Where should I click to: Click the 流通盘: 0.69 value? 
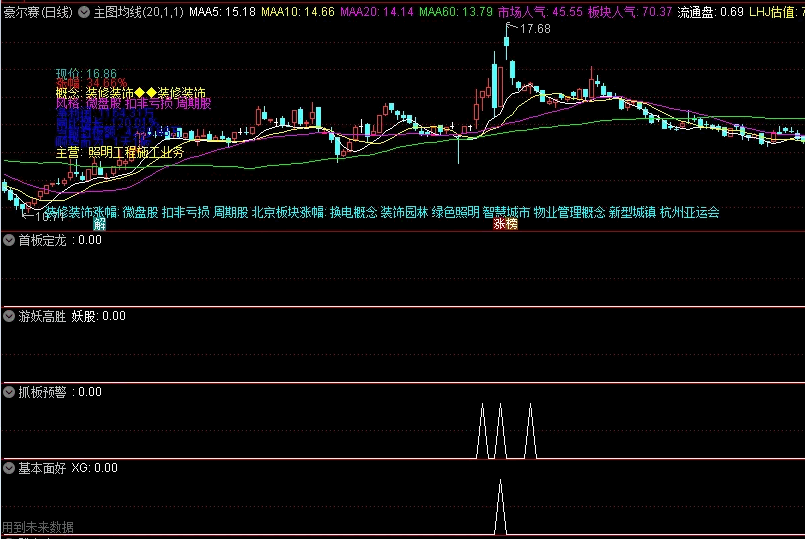click(x=710, y=12)
